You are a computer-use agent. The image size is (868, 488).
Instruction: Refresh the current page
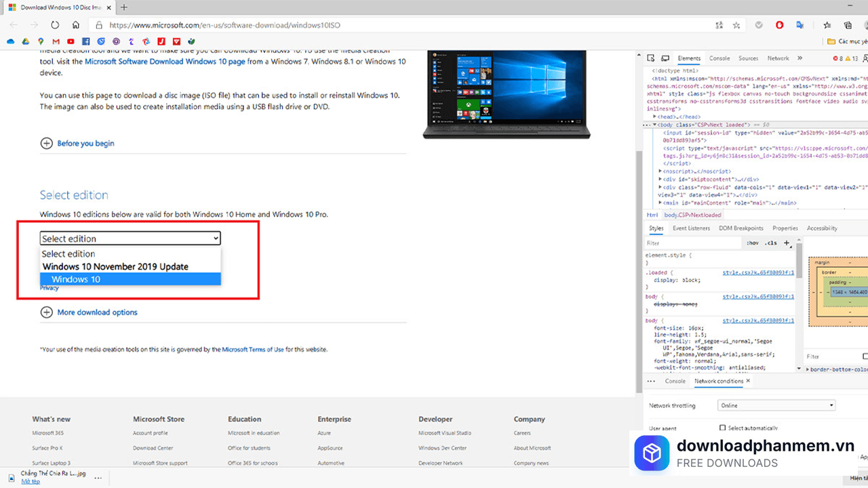tap(54, 24)
